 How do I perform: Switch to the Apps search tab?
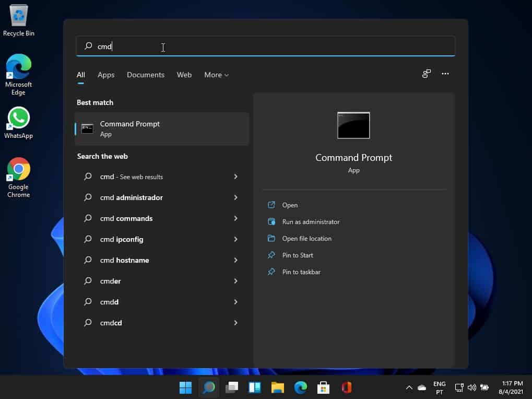pyautogui.click(x=106, y=75)
